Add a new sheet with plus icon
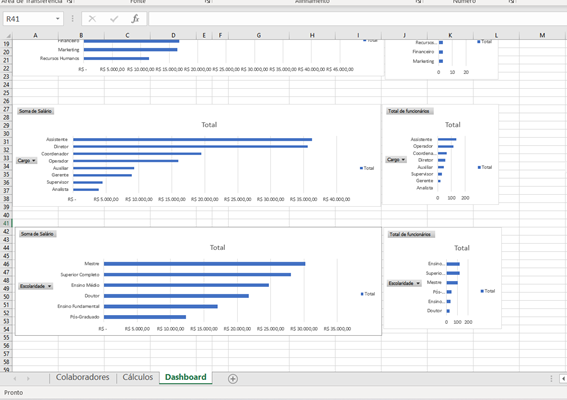 pos(233,379)
